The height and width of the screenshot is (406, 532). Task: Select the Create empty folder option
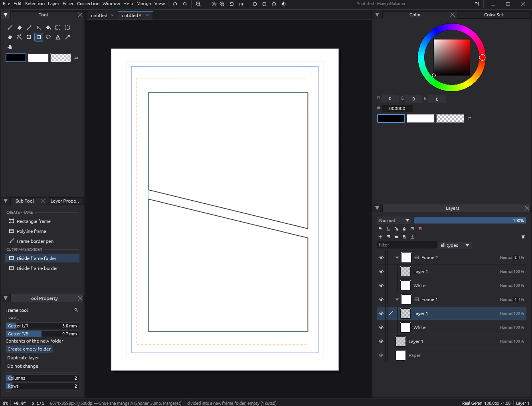click(x=29, y=349)
